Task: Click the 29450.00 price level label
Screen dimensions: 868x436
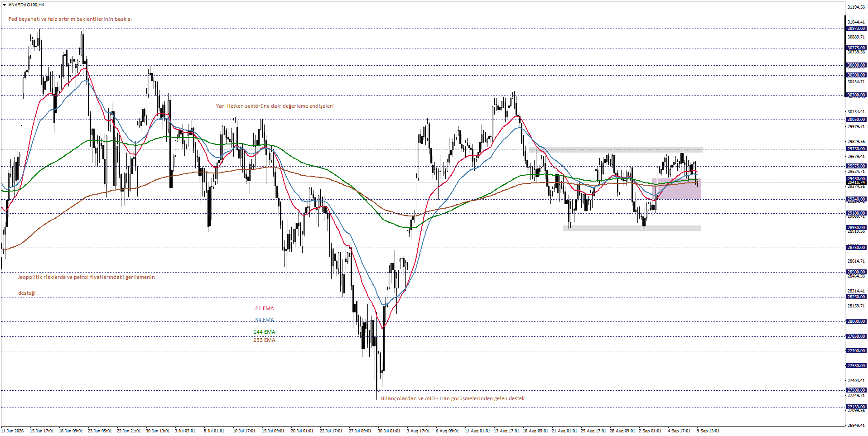Action: click(856, 179)
